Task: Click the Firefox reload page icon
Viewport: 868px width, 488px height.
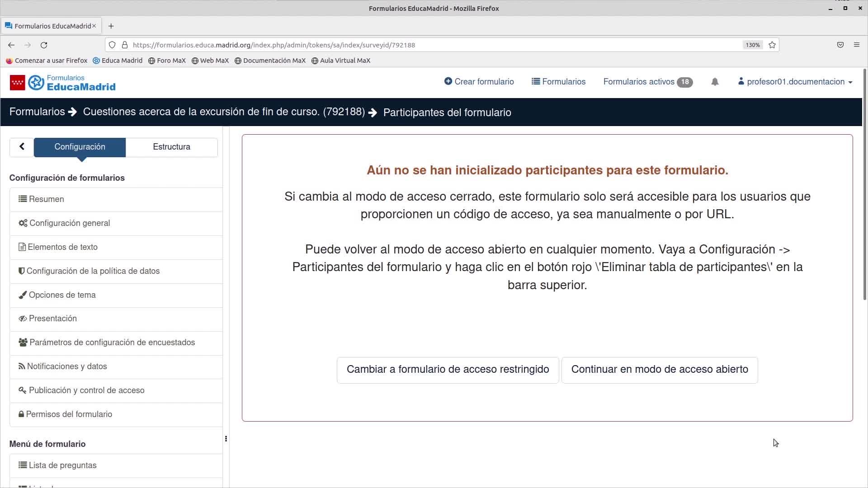Action: tap(44, 45)
